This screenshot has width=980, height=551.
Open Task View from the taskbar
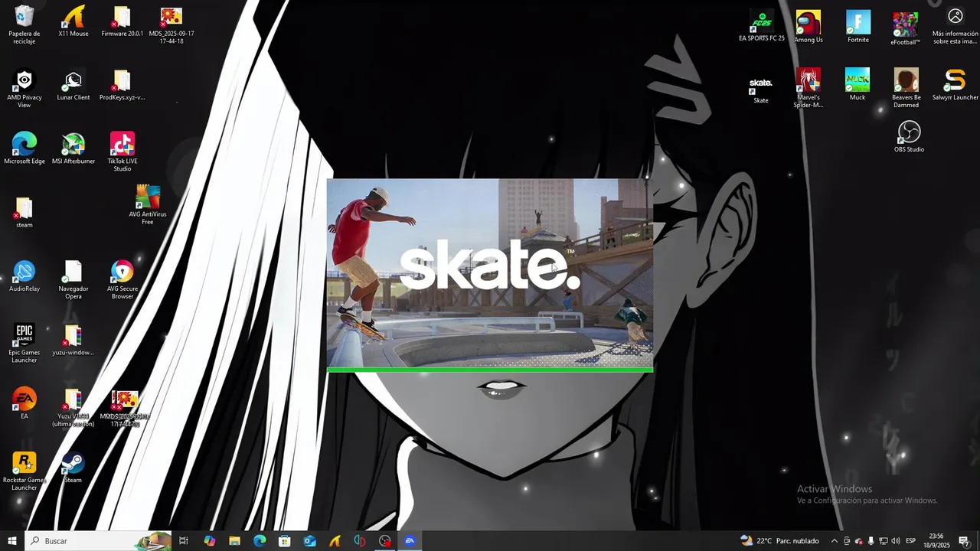[x=184, y=541]
